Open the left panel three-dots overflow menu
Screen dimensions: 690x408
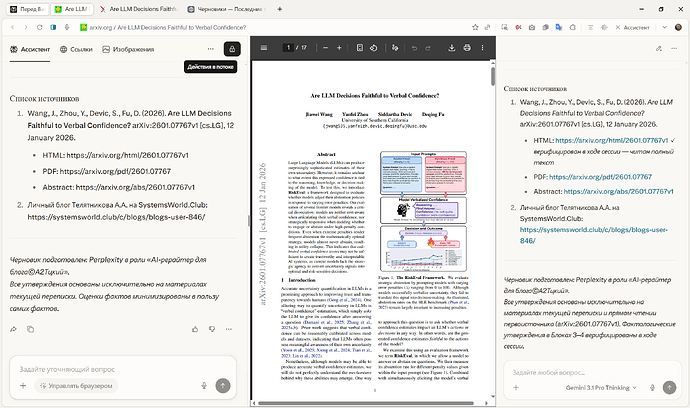(211, 49)
